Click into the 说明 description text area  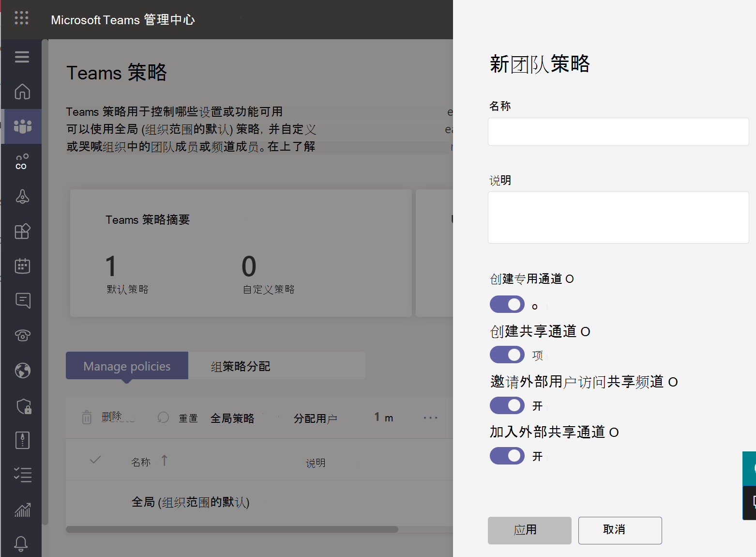click(x=618, y=217)
